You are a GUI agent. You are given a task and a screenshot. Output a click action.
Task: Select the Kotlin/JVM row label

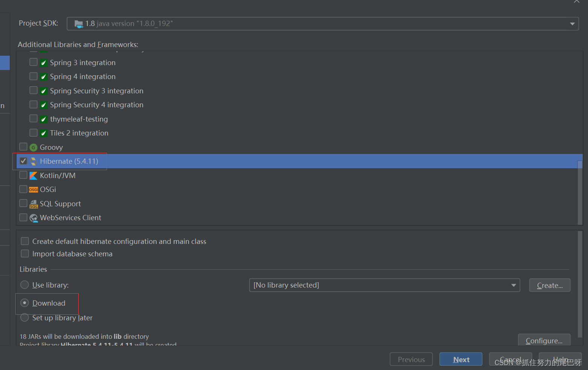(x=58, y=176)
